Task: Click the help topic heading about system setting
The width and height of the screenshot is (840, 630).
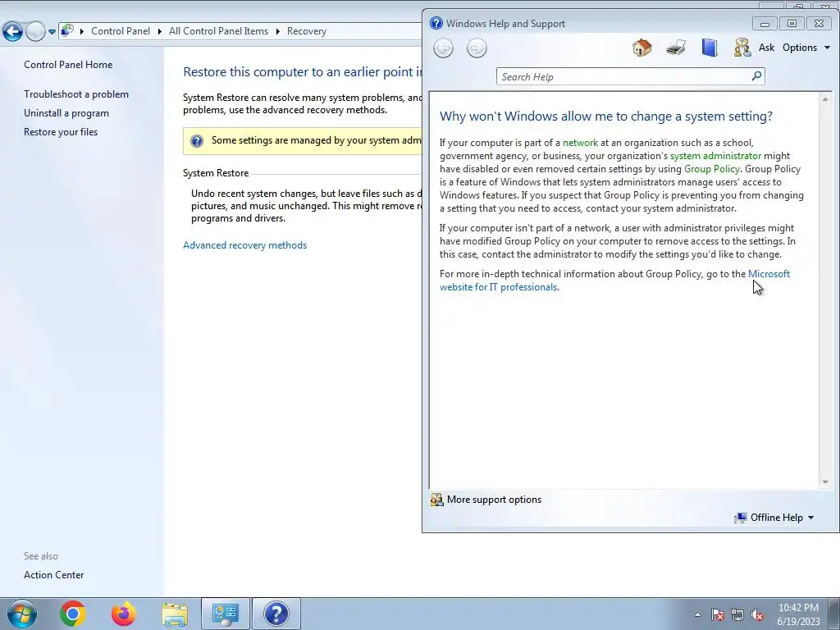Action: [x=606, y=116]
